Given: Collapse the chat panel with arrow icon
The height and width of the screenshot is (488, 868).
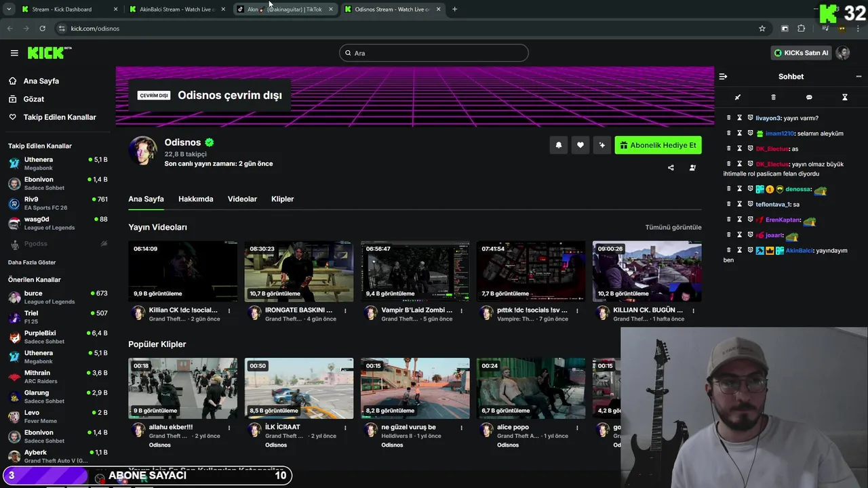Looking at the screenshot, I should point(723,77).
